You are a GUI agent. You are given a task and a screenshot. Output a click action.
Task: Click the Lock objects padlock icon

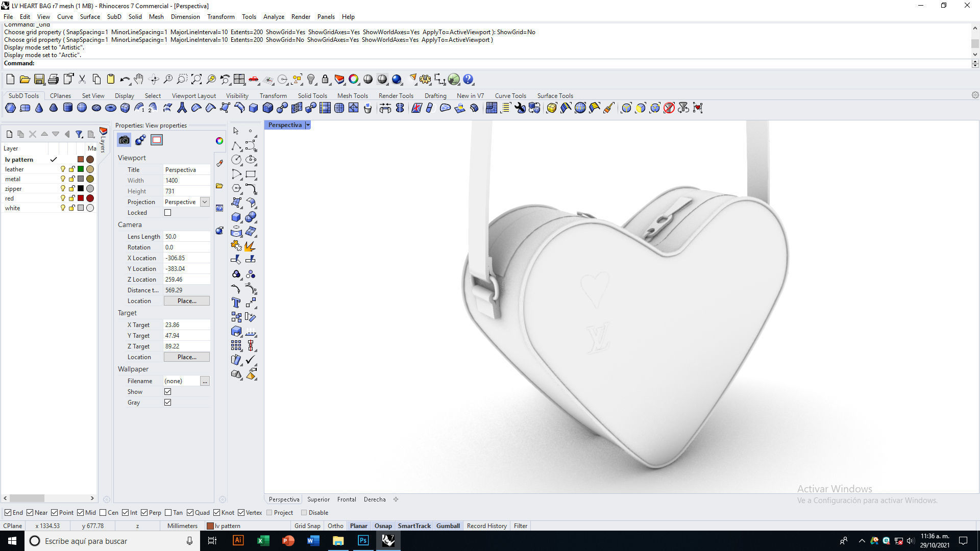point(325,79)
